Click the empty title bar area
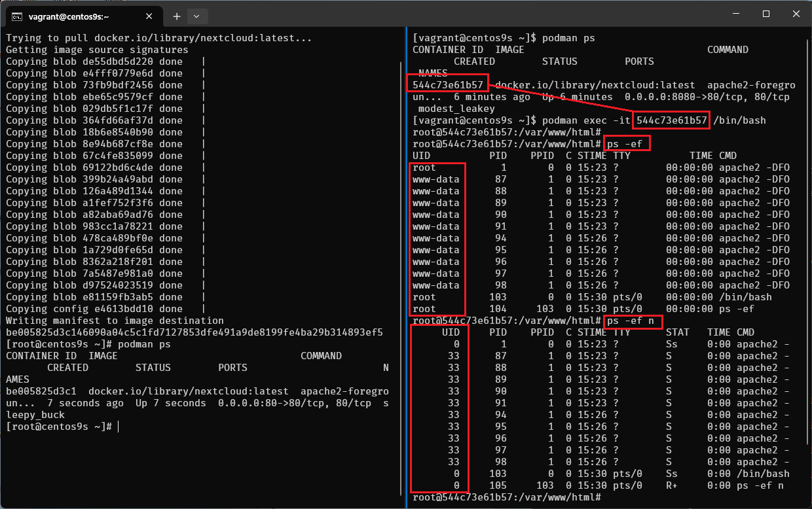This screenshot has height=509, width=812. (458, 14)
